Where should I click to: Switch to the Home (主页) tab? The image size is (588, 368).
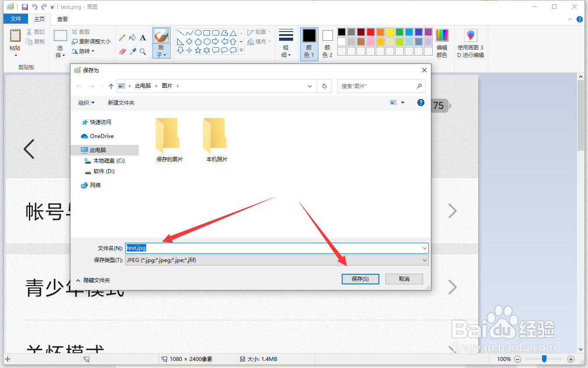(39, 19)
